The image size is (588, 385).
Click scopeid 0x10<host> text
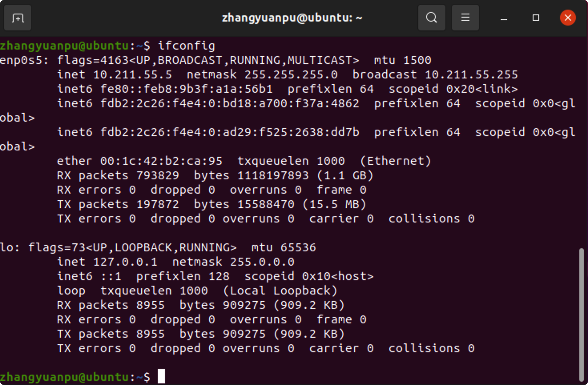(x=309, y=276)
